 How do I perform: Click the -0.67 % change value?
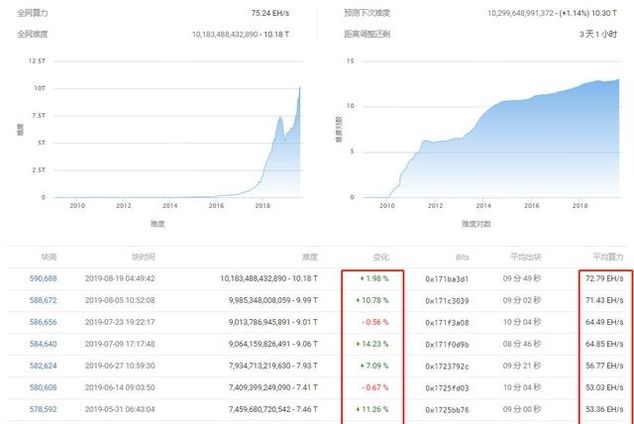click(375, 388)
